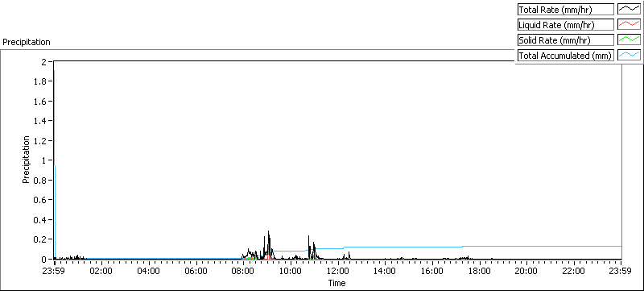This screenshot has width=644, height=291.
Task: Click the Total Accumulated blue line icon
Action: click(x=629, y=55)
